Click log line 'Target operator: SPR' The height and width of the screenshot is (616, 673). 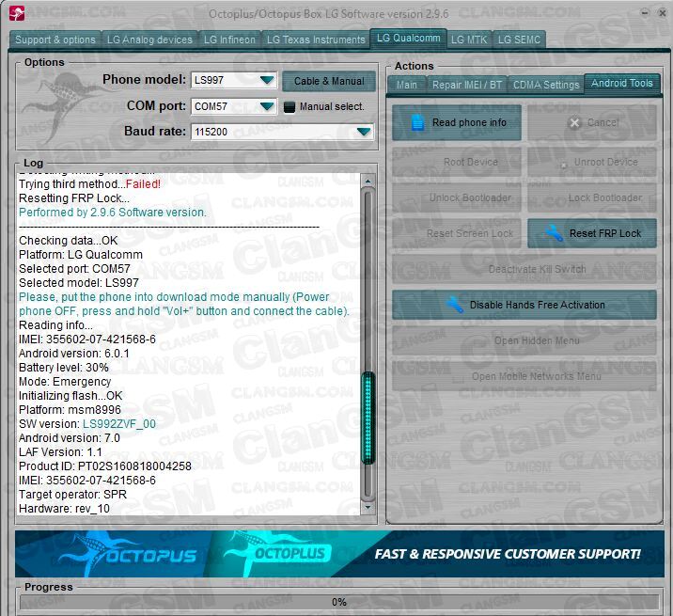point(73,495)
